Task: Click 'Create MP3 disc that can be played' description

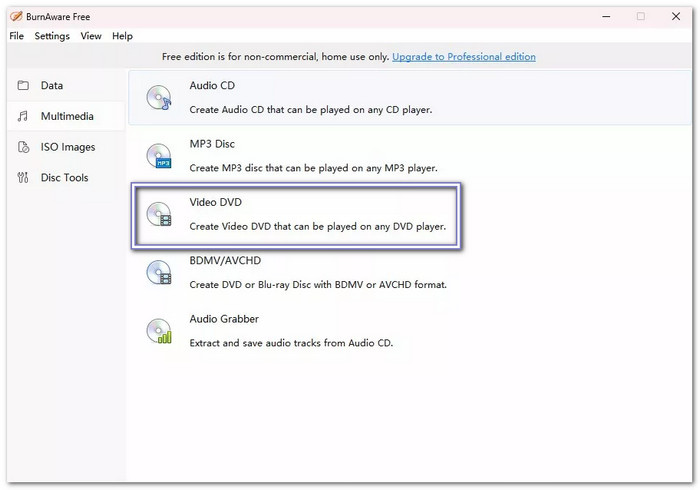Action: click(313, 168)
